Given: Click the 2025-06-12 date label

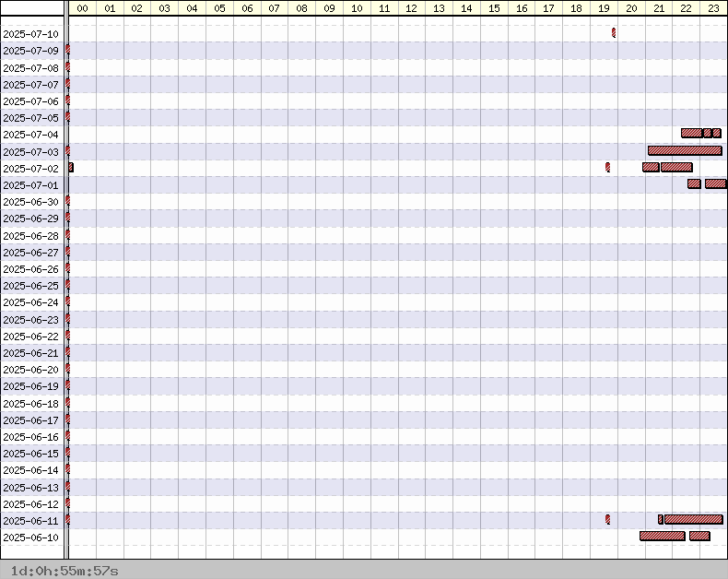Looking at the screenshot, I should [x=30, y=504].
